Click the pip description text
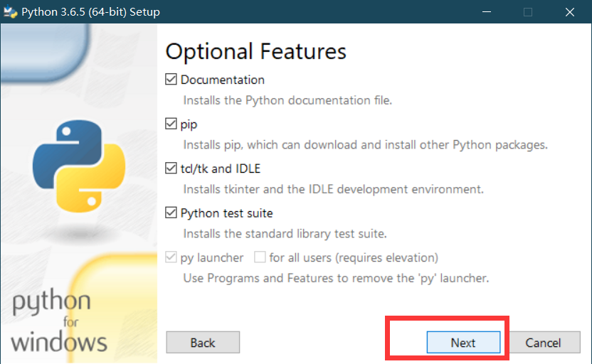 tap(366, 145)
